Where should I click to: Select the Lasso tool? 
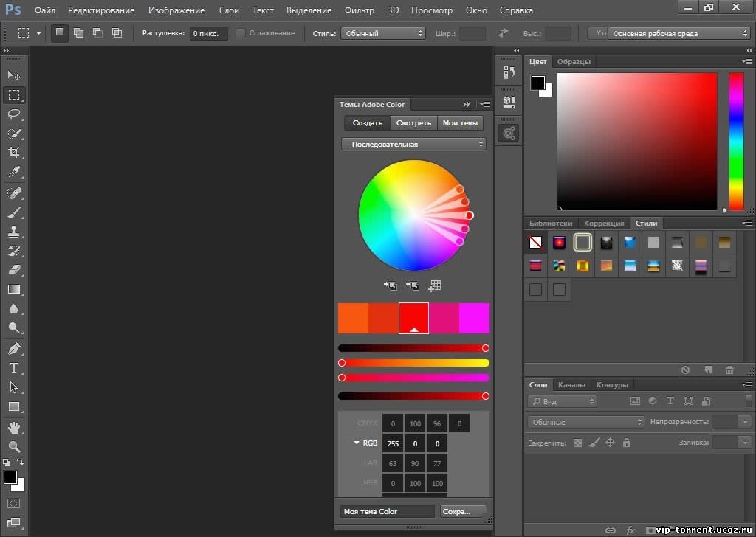pyautogui.click(x=14, y=114)
